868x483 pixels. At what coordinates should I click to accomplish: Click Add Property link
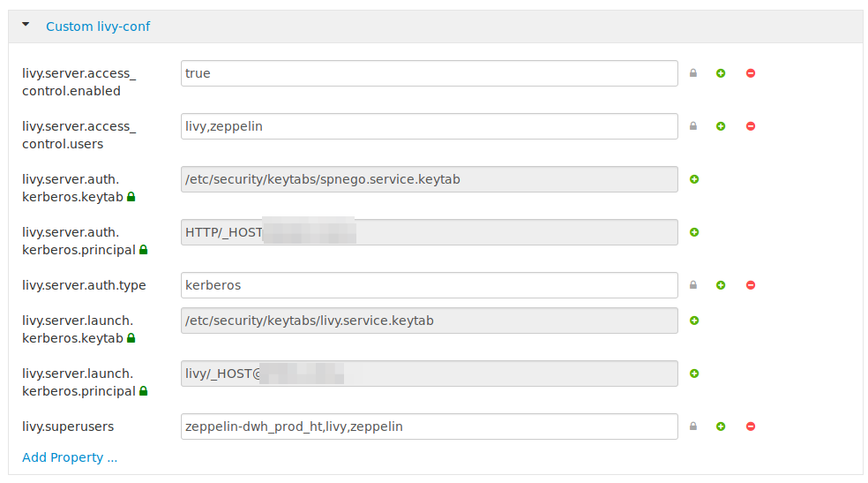click(x=70, y=457)
